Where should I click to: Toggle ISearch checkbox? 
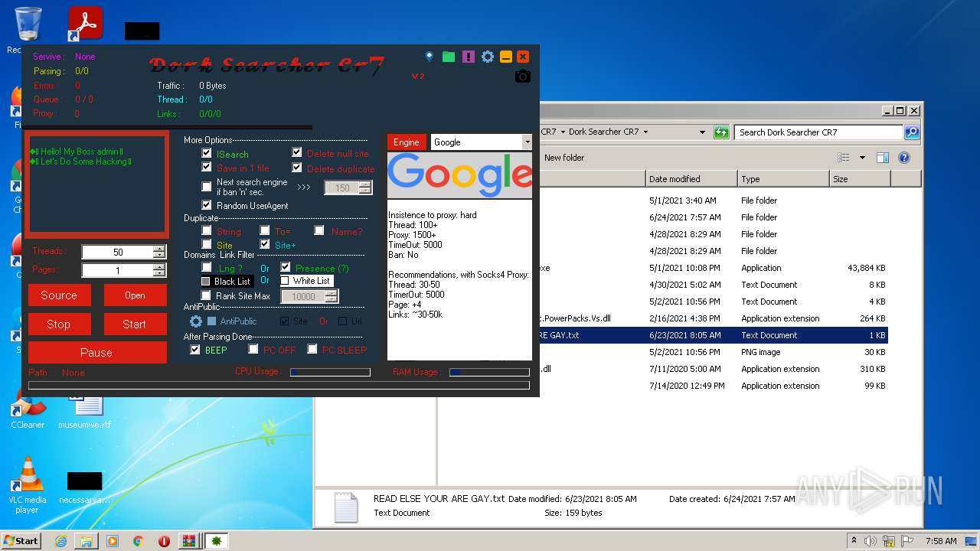coord(207,153)
